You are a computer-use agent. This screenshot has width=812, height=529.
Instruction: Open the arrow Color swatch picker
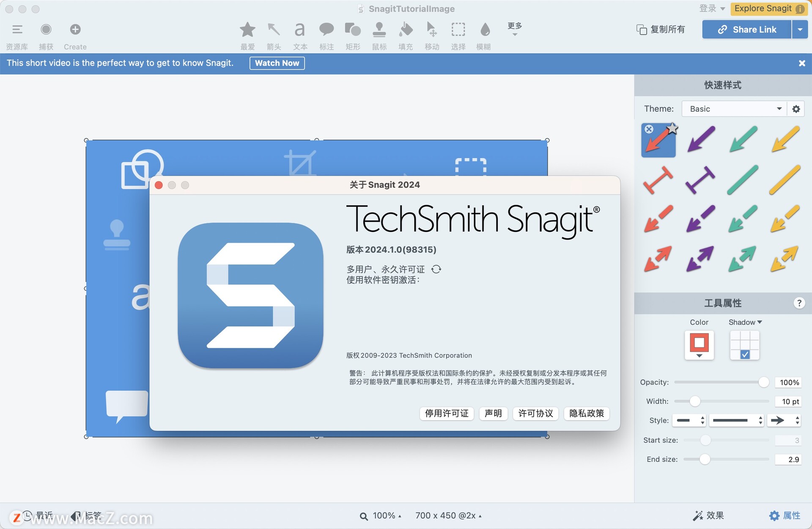[699, 345]
